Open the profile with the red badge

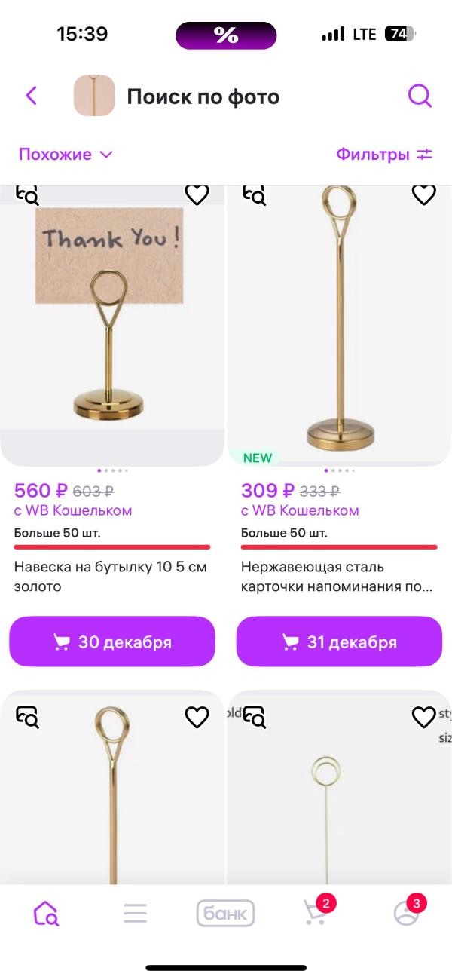click(x=406, y=913)
